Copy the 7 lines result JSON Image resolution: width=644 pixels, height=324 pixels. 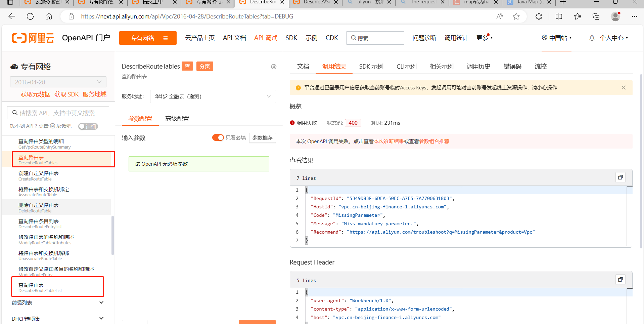[620, 177]
